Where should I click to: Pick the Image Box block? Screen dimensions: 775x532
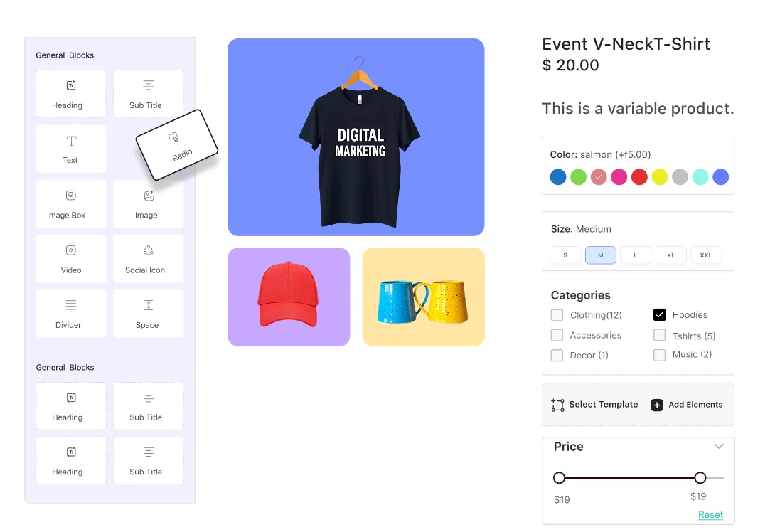(70, 203)
